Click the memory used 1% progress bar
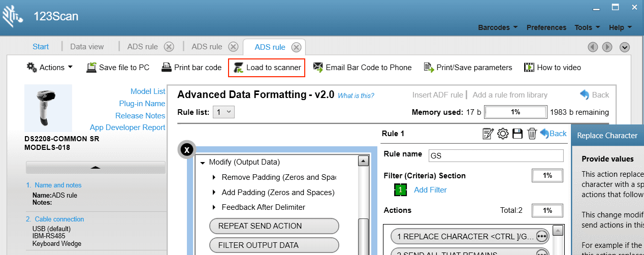 pyautogui.click(x=515, y=112)
